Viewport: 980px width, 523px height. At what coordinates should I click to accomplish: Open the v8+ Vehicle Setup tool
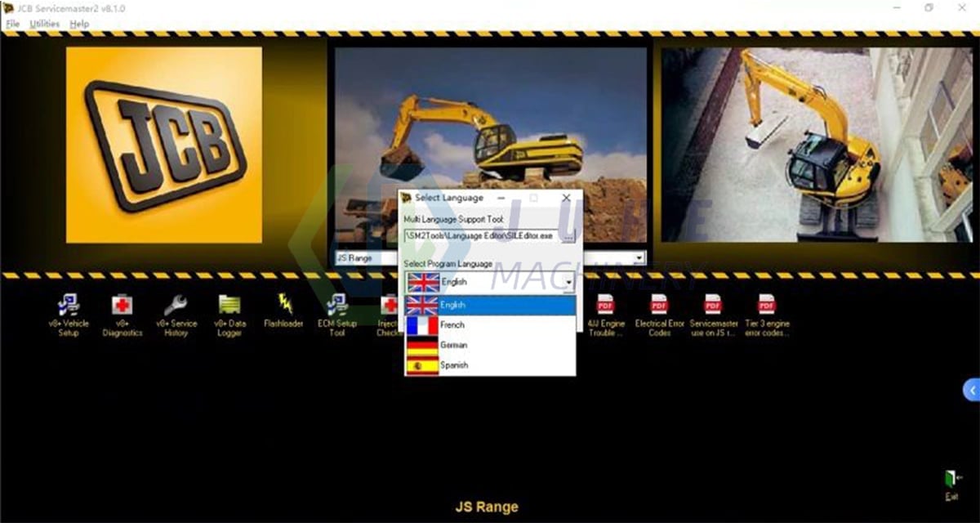[69, 306]
